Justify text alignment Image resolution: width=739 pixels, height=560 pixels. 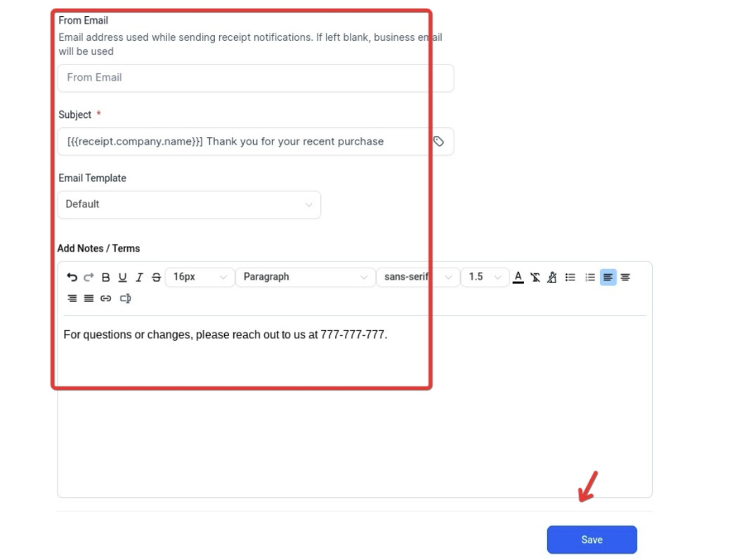click(89, 299)
